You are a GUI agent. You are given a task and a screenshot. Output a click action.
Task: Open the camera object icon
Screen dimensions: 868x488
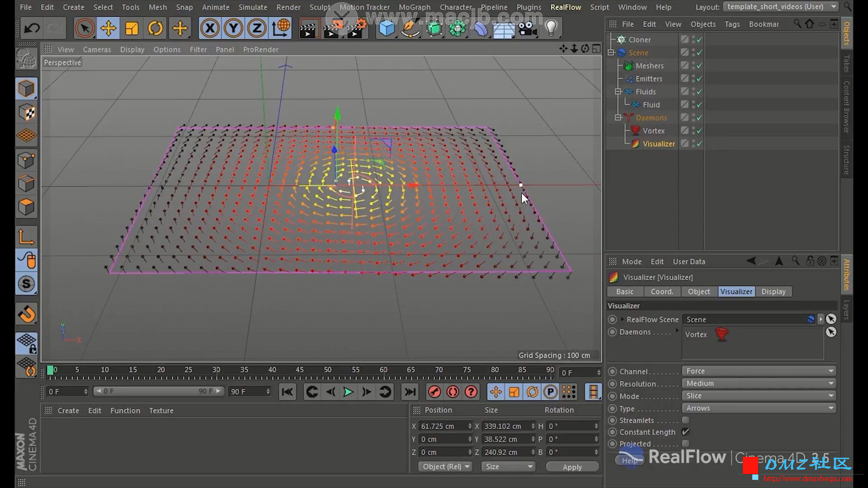tap(527, 28)
